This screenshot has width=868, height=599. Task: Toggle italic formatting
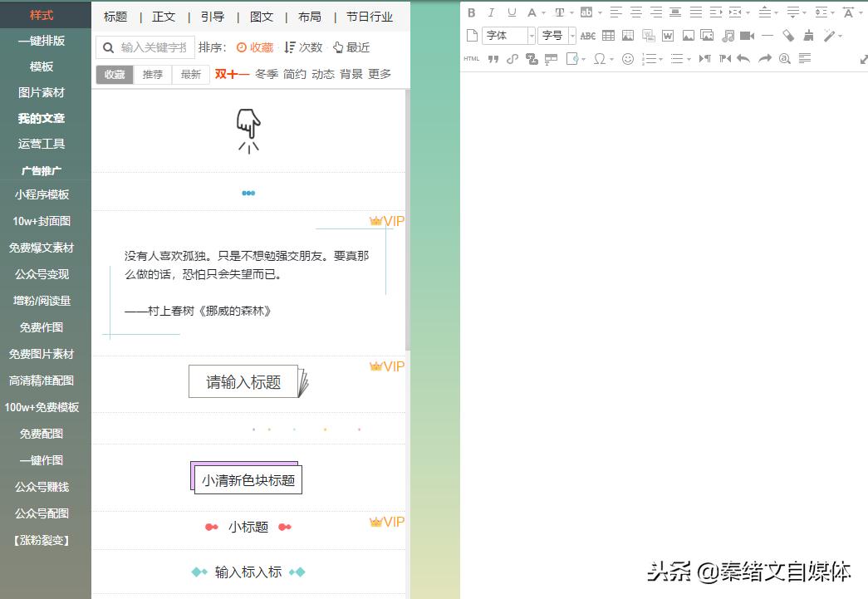491,12
